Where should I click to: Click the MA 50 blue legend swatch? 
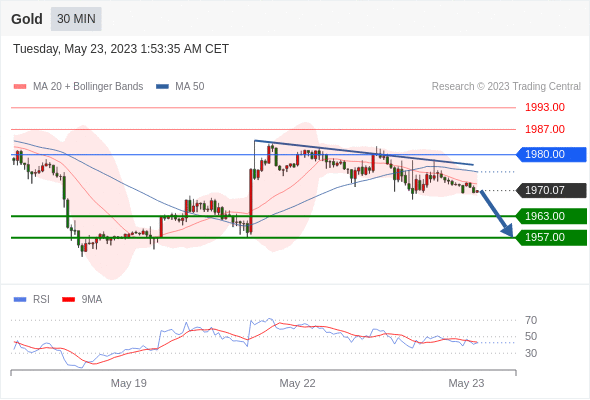pyautogui.click(x=162, y=87)
